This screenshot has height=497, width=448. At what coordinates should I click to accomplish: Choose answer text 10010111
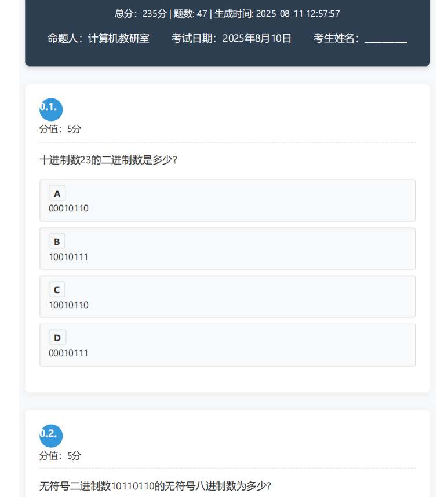pos(68,257)
